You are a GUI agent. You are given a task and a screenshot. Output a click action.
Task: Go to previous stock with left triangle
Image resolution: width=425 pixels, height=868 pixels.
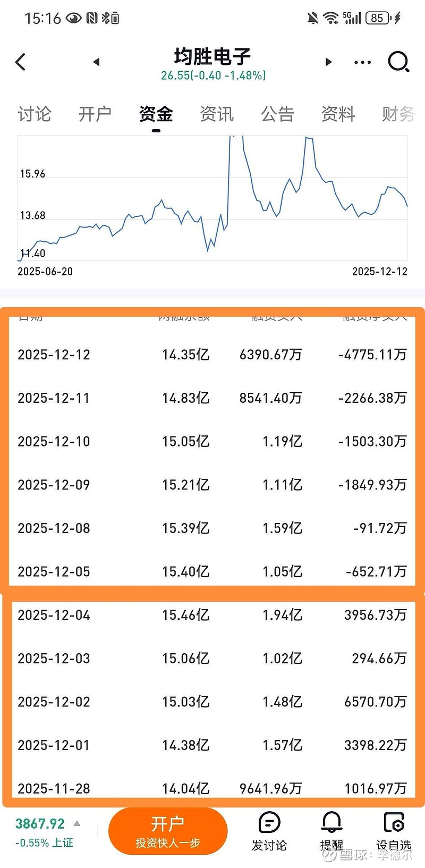coord(96,62)
